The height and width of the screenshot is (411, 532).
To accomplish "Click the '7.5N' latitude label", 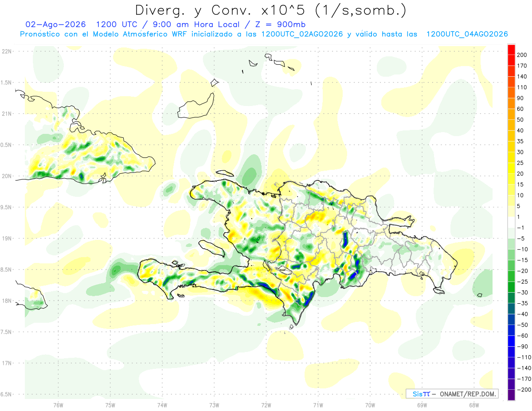I will (x=7, y=332).
